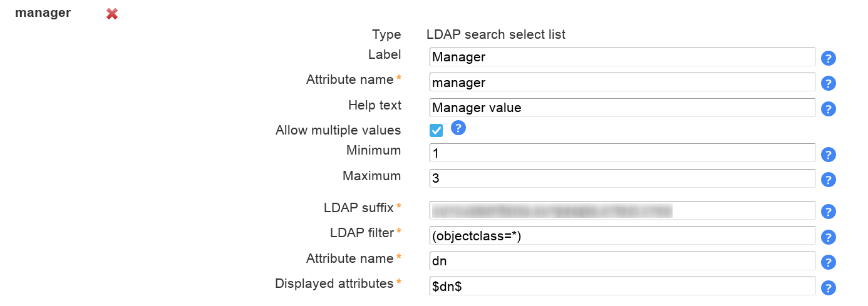Show help for the Displayed attributes field

pyautogui.click(x=829, y=288)
